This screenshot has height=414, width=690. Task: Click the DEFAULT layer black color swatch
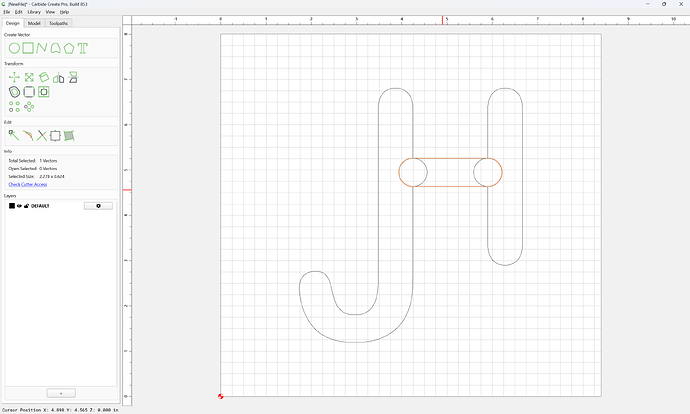click(12, 206)
